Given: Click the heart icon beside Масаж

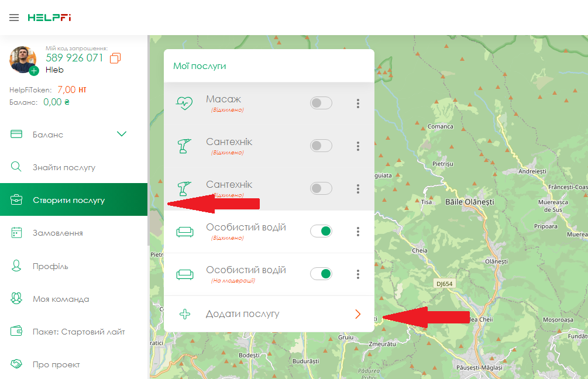Looking at the screenshot, I should [184, 104].
